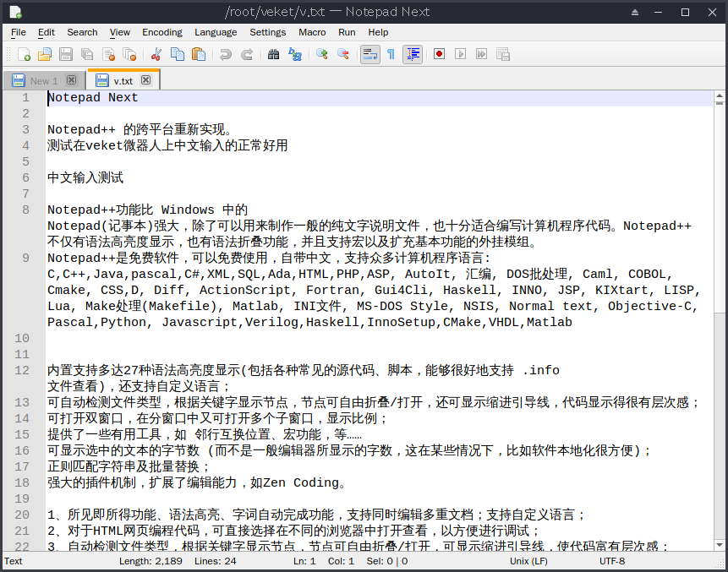The image size is (728, 572).
Task: Zoom out with the magnifier minus icon
Action: [x=343, y=54]
